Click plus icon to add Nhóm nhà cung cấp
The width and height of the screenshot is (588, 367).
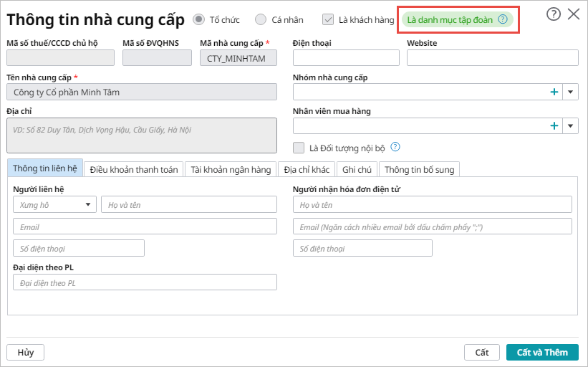pos(554,92)
